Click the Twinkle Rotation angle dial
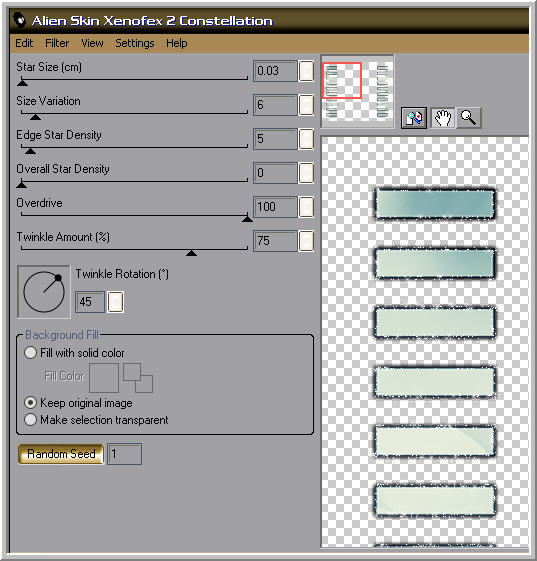The width and height of the screenshot is (537, 561). [44, 292]
